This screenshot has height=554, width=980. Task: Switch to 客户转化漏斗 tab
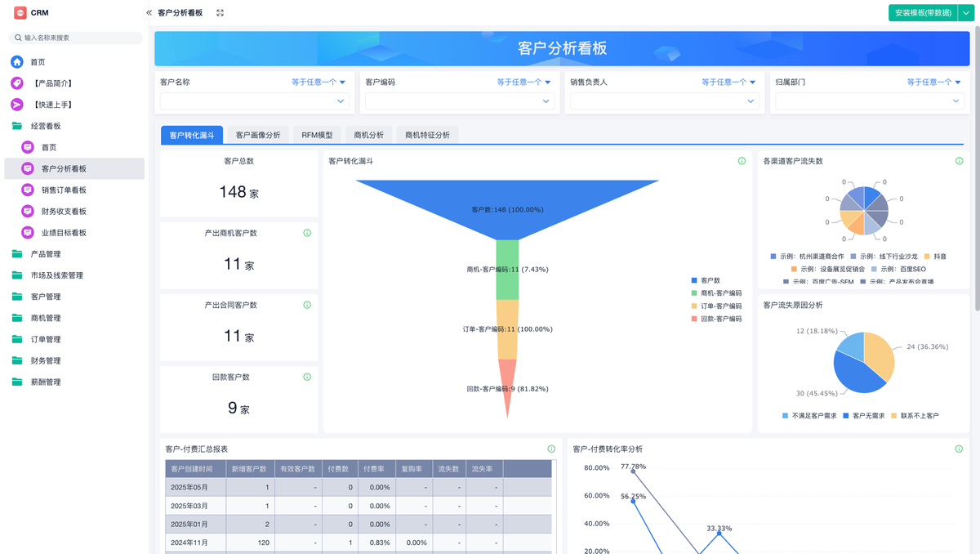[192, 135]
